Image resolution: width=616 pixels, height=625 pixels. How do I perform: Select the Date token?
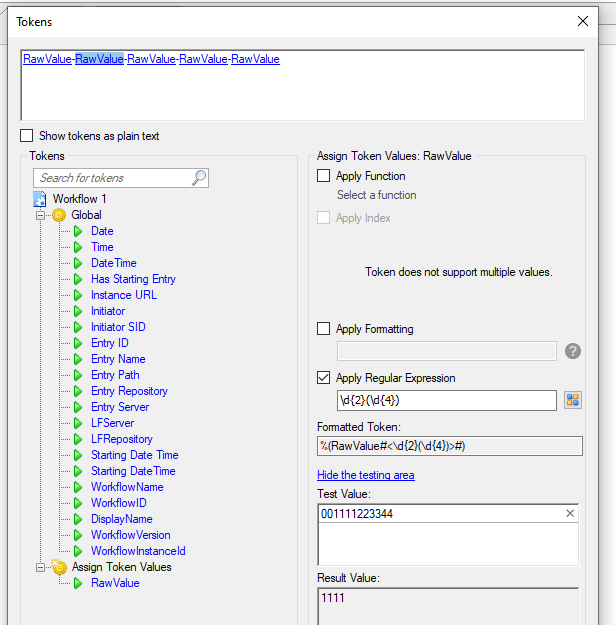coord(102,231)
